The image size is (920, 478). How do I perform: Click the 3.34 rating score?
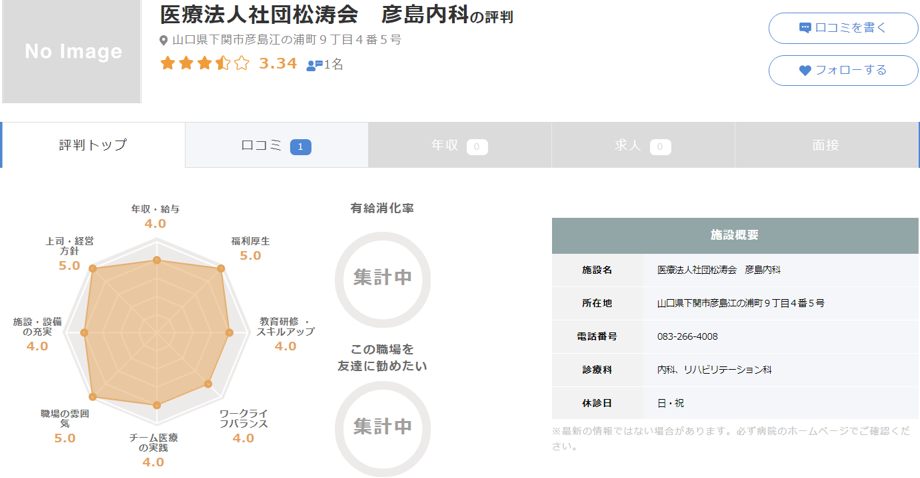tap(278, 64)
